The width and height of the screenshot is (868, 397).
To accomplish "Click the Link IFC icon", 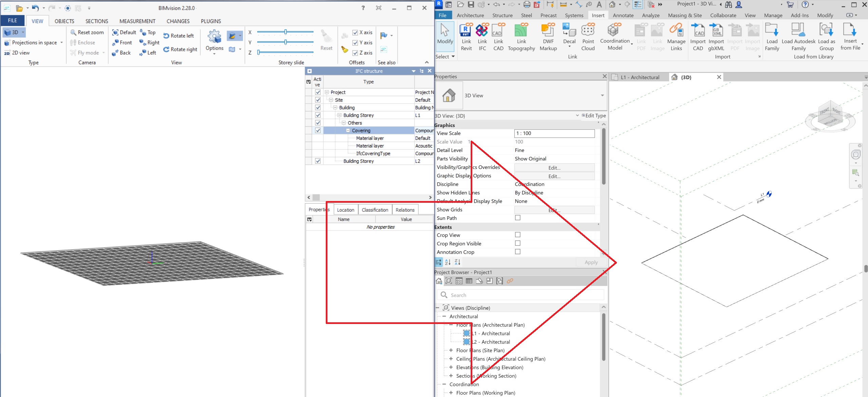I will [482, 31].
